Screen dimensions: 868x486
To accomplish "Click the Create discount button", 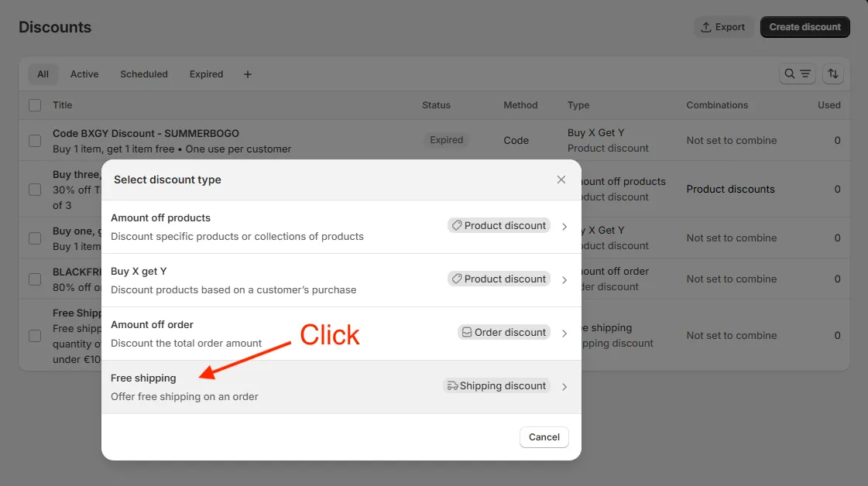I will click(x=805, y=26).
